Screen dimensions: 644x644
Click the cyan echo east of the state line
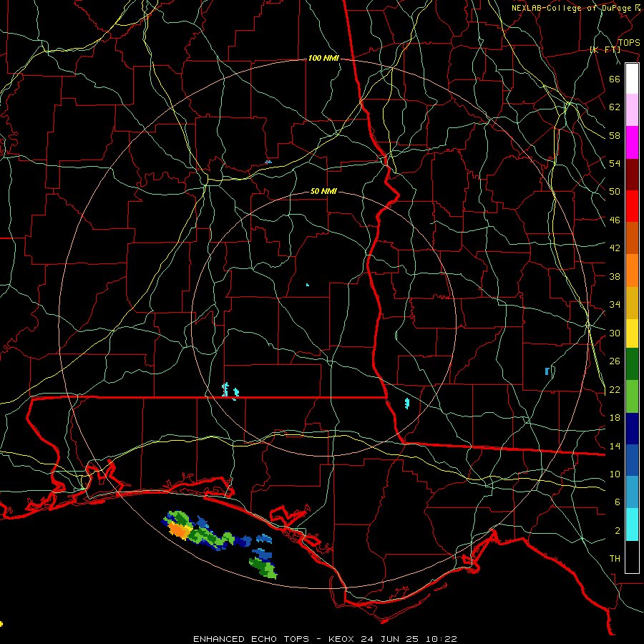click(407, 404)
